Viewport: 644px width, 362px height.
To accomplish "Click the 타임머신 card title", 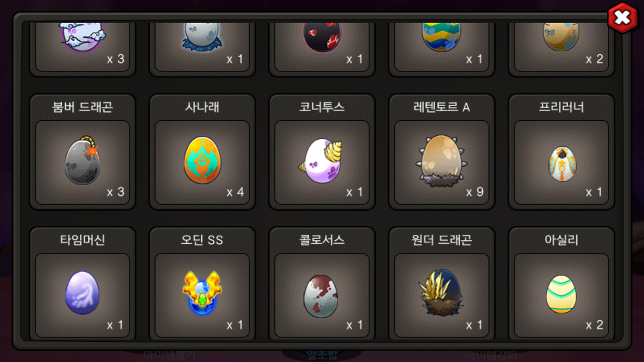I will 83,240.
